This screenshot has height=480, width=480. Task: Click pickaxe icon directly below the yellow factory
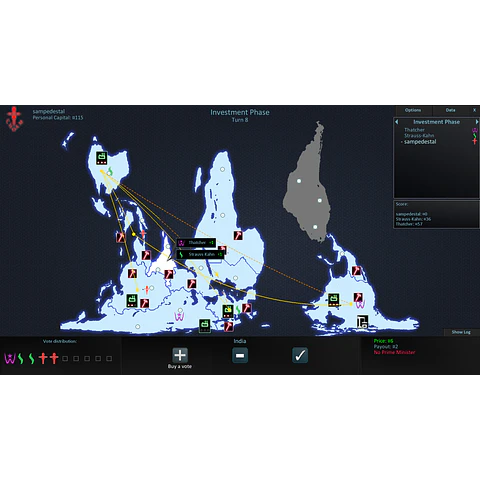[228, 326]
